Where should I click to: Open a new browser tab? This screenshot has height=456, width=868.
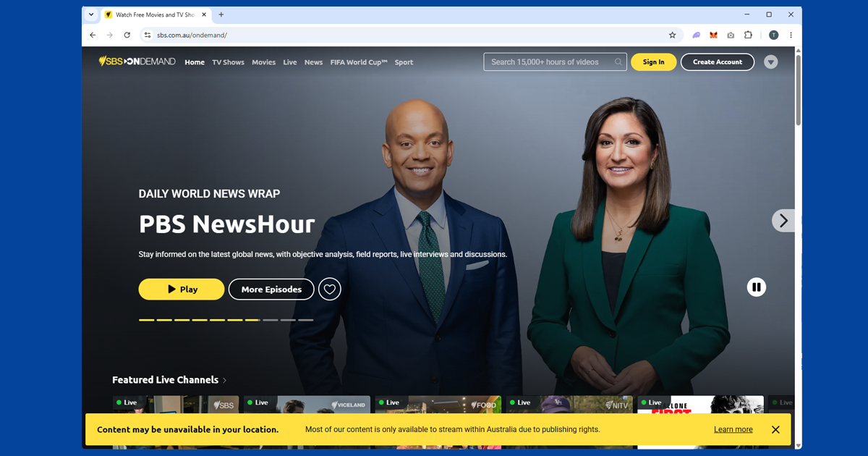pos(221,14)
